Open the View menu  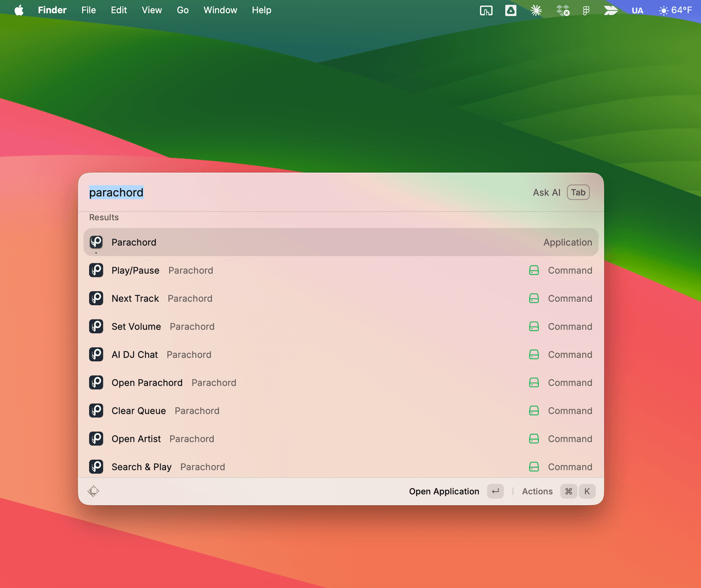tap(152, 10)
